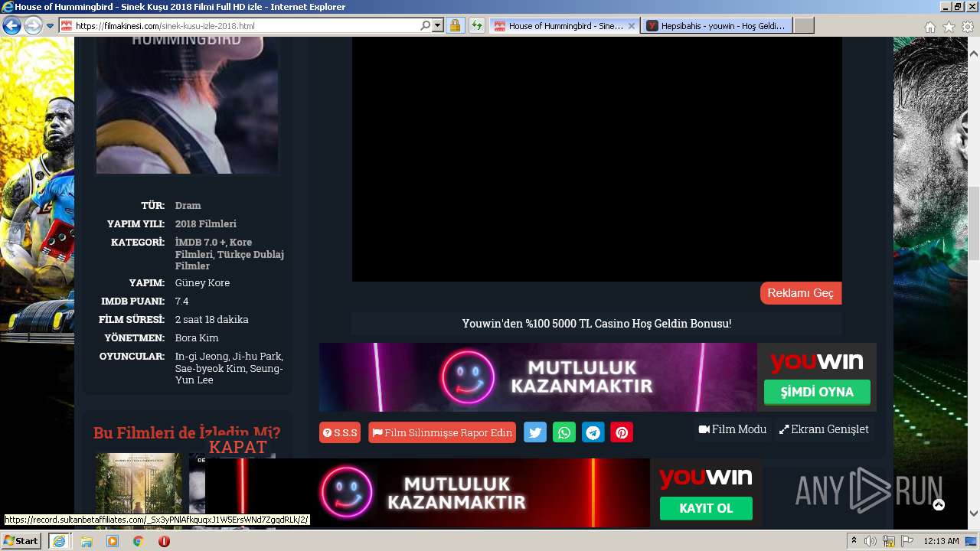
Task: Switch to the Hepsibahis youwin tab
Action: click(717, 25)
